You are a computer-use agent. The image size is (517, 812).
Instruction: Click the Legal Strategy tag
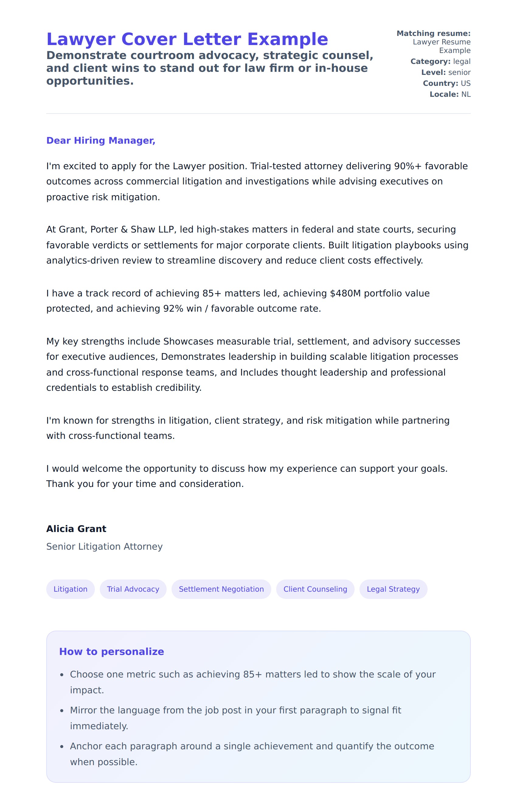coord(393,589)
